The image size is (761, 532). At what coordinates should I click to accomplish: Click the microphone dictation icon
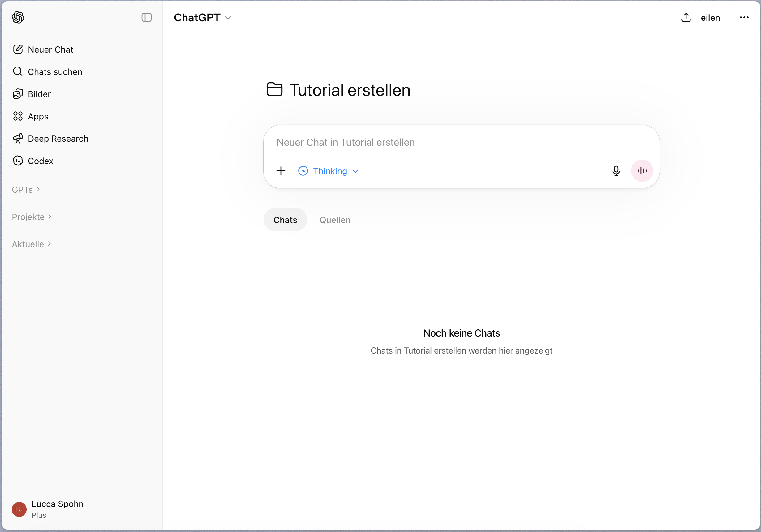pyautogui.click(x=616, y=171)
